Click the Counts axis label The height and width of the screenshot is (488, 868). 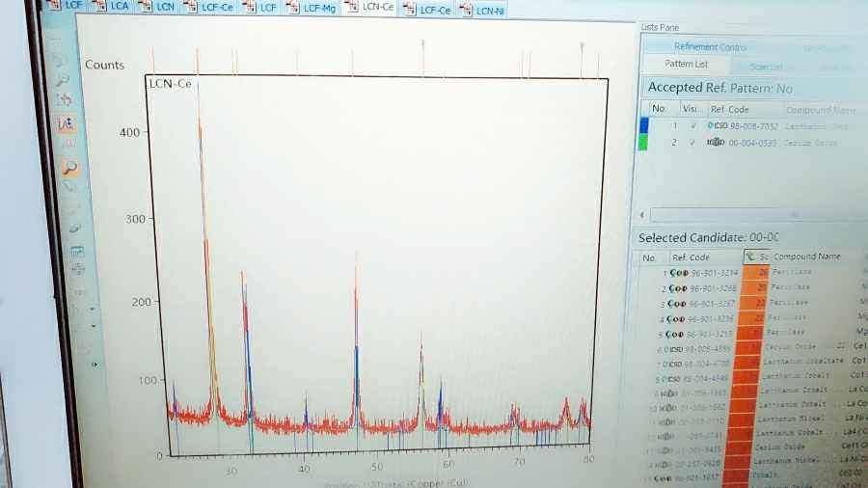pyautogui.click(x=104, y=65)
